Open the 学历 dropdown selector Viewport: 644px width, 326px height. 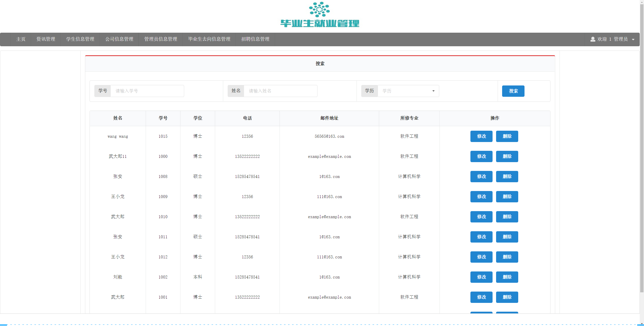(x=408, y=91)
